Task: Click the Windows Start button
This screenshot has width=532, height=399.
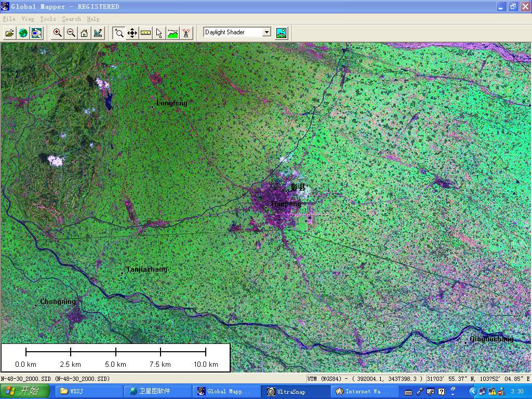Action: click(x=24, y=391)
